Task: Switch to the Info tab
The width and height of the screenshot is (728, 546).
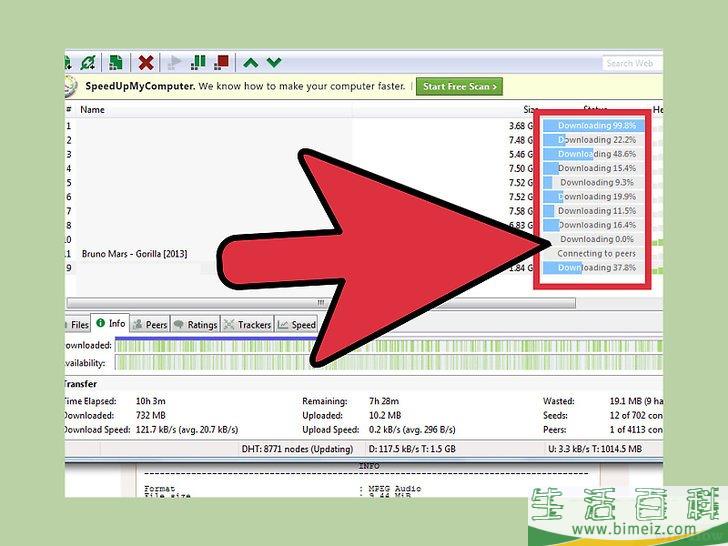Action: (x=110, y=323)
